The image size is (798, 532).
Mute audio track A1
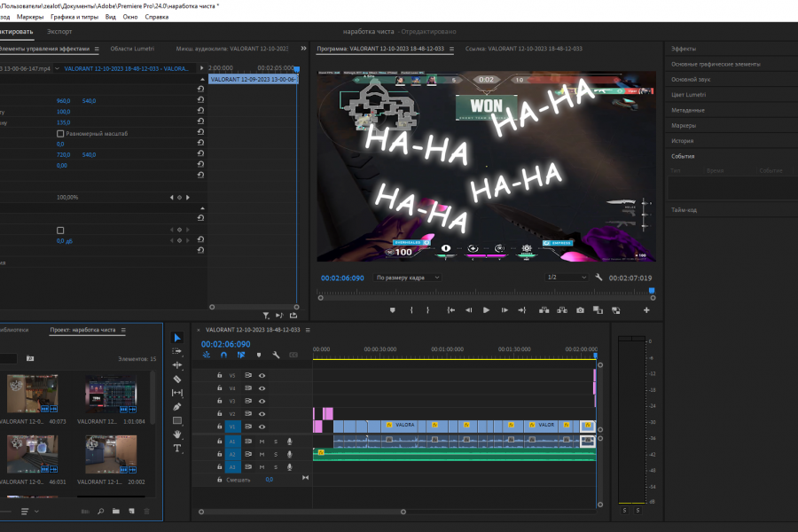click(262, 441)
